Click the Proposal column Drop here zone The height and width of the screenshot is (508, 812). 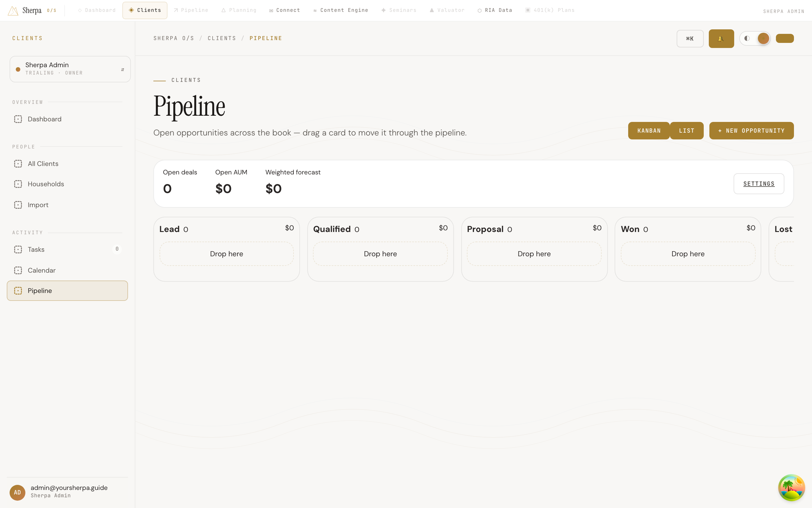(534, 254)
